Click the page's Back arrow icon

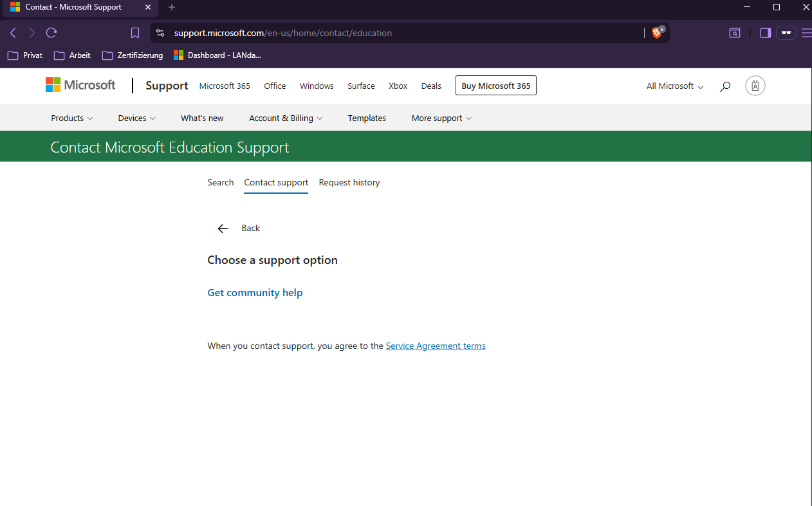(x=223, y=229)
